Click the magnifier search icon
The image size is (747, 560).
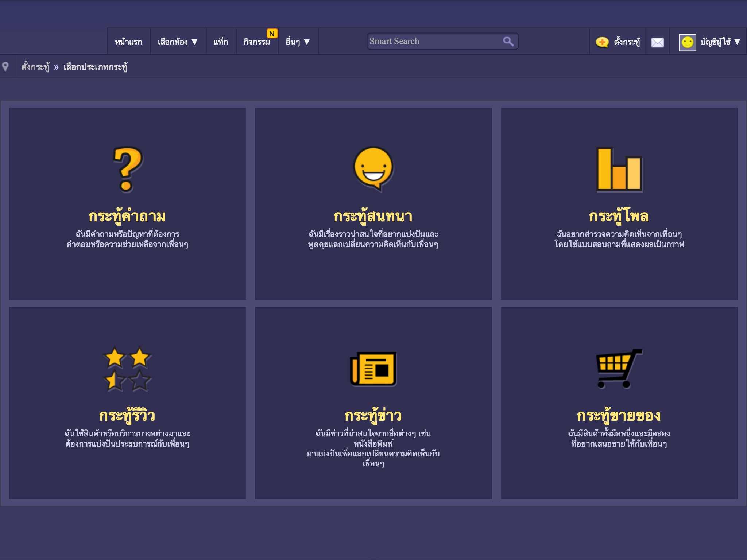(508, 42)
